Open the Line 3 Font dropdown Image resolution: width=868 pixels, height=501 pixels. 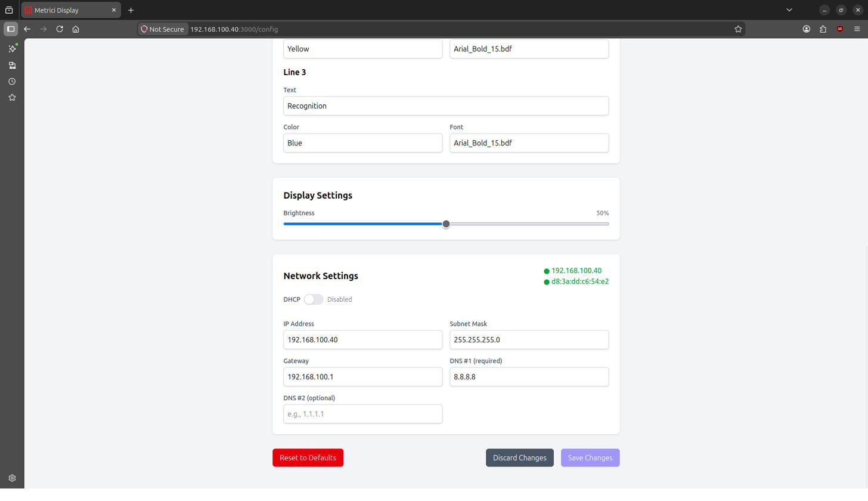coord(529,143)
